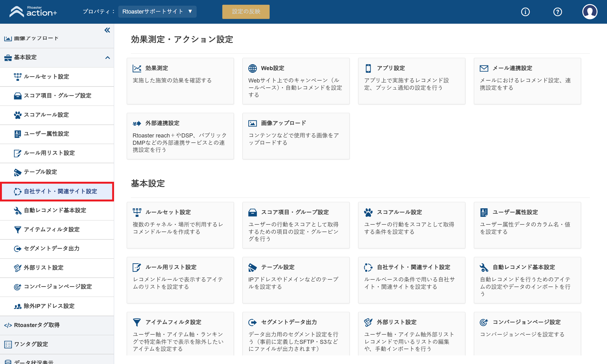
Task: Open the info icon in header
Action: [x=525, y=12]
